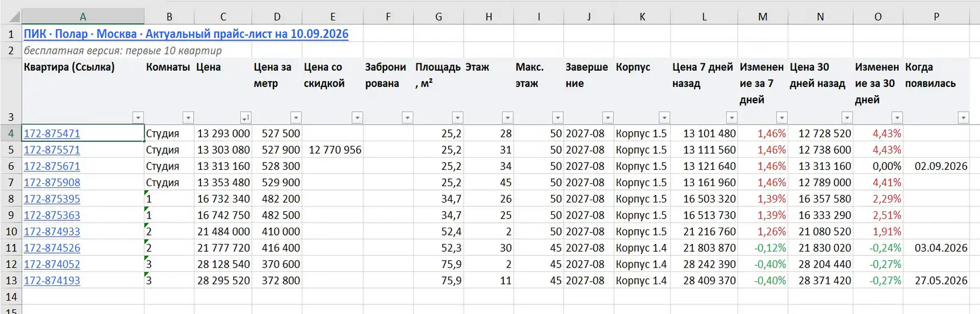Select the cell with date 27.05.2026

[936, 280]
